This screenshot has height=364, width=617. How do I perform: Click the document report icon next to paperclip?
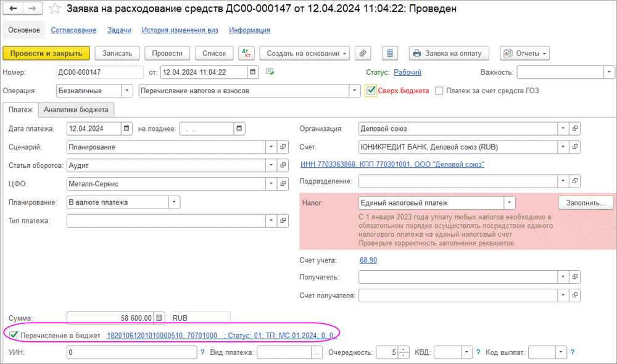389,53
